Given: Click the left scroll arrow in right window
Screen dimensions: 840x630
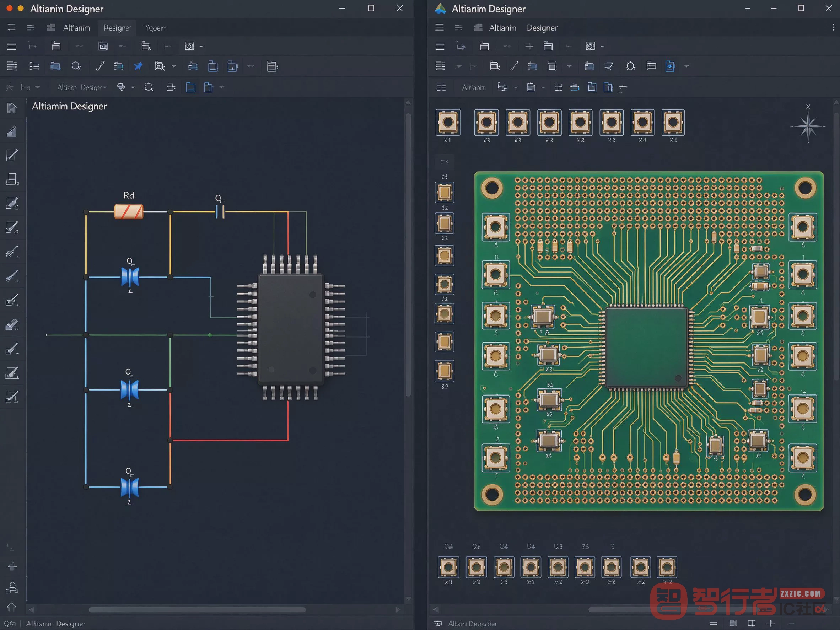Looking at the screenshot, I should (436, 609).
